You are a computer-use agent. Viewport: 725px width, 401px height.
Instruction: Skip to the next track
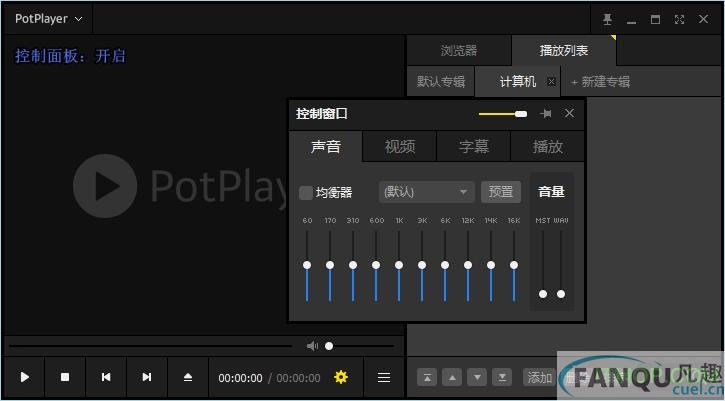coord(147,377)
